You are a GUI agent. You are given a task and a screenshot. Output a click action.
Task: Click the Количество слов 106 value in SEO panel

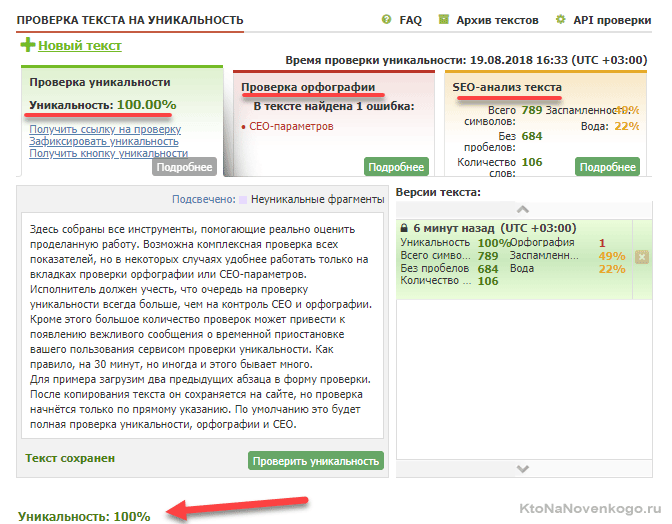pos(532,162)
